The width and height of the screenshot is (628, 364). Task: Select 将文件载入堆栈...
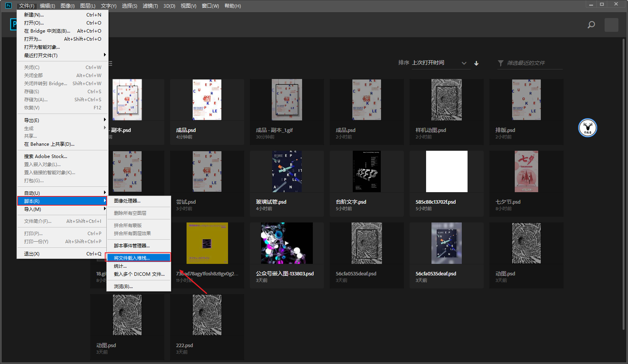tap(139, 258)
